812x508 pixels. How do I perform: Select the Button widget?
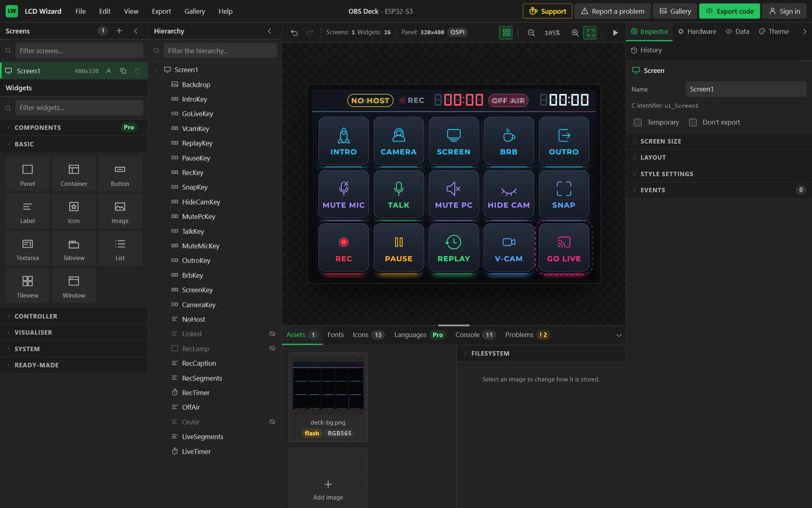(120, 175)
